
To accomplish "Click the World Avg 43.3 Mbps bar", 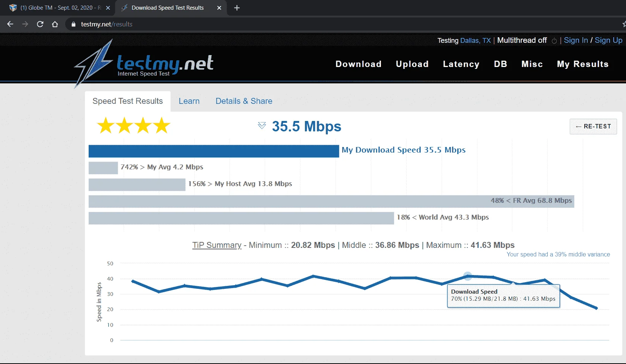I will point(241,218).
